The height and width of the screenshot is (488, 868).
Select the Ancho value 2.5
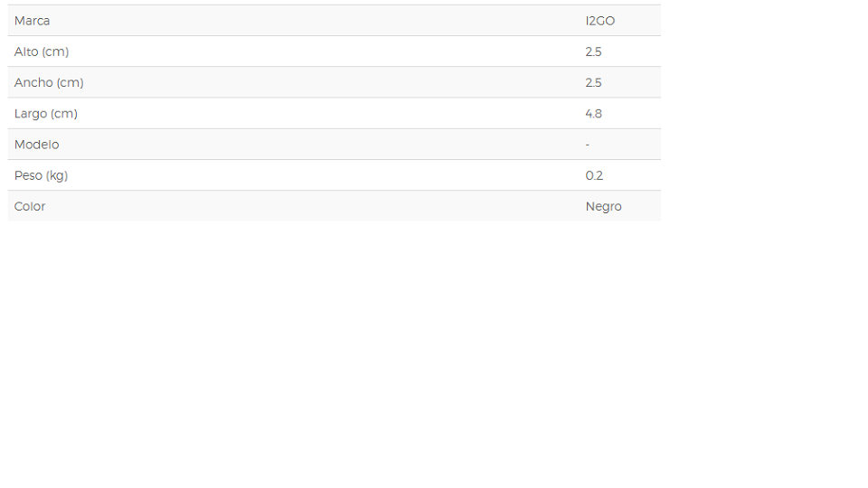(x=593, y=83)
